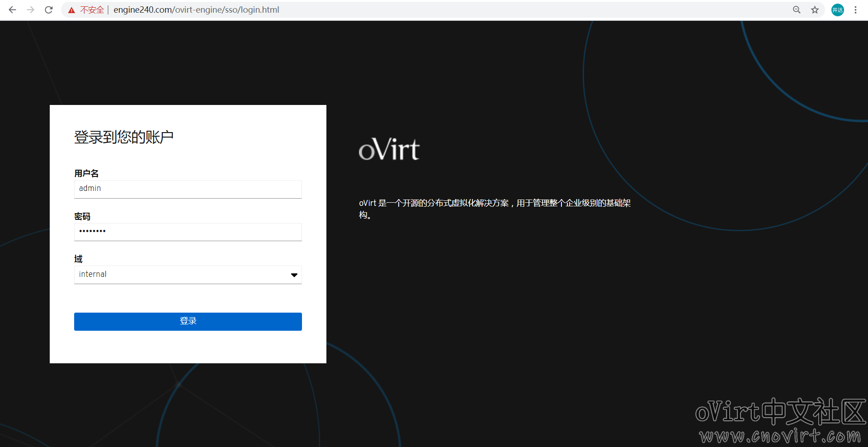This screenshot has height=447, width=868.
Task: Click the address bar URL engine240.com
Action: [196, 10]
